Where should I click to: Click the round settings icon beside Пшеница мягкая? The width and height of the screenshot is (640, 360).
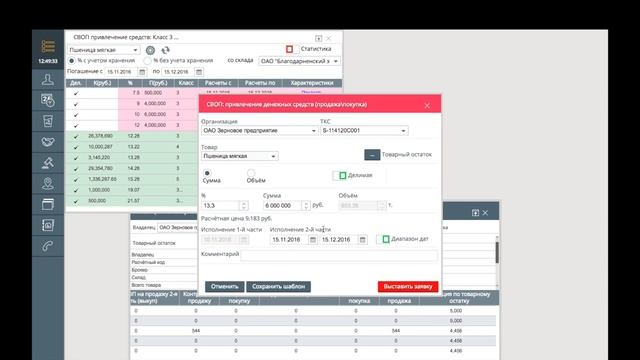point(150,50)
